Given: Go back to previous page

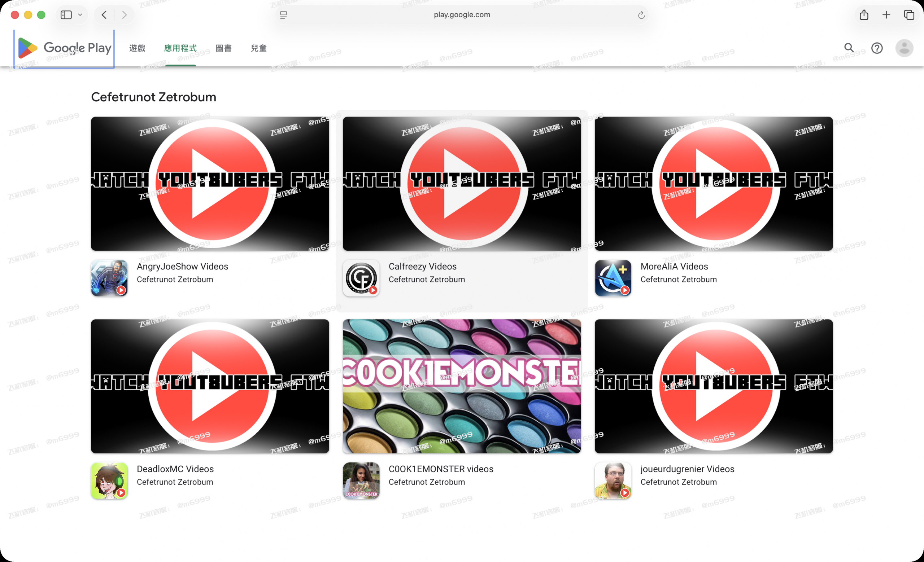Looking at the screenshot, I should 104,15.
